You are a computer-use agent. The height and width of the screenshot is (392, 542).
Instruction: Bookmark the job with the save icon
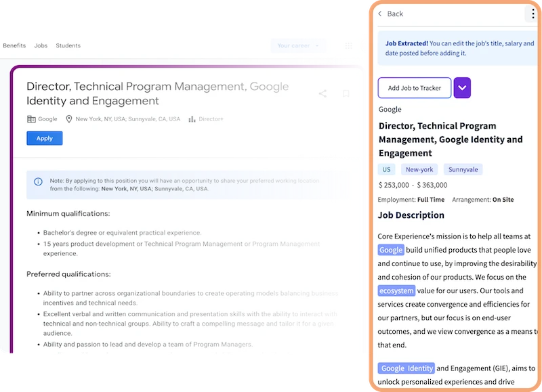[346, 93]
